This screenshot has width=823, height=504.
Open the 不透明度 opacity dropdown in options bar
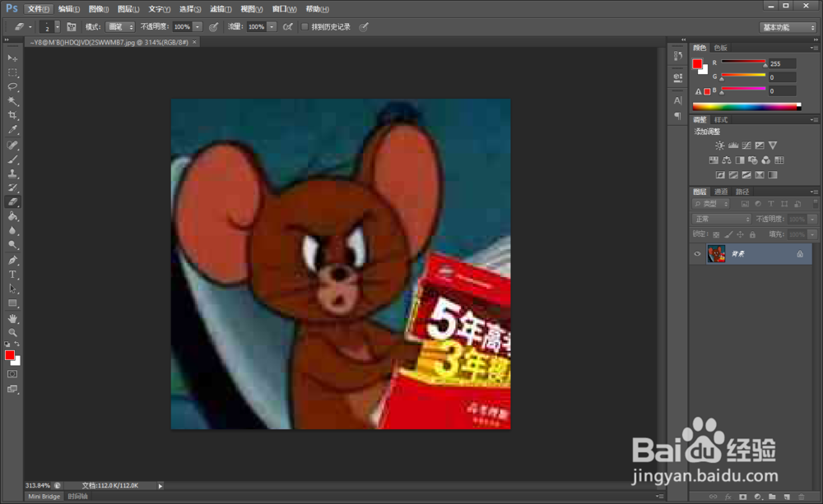(198, 27)
